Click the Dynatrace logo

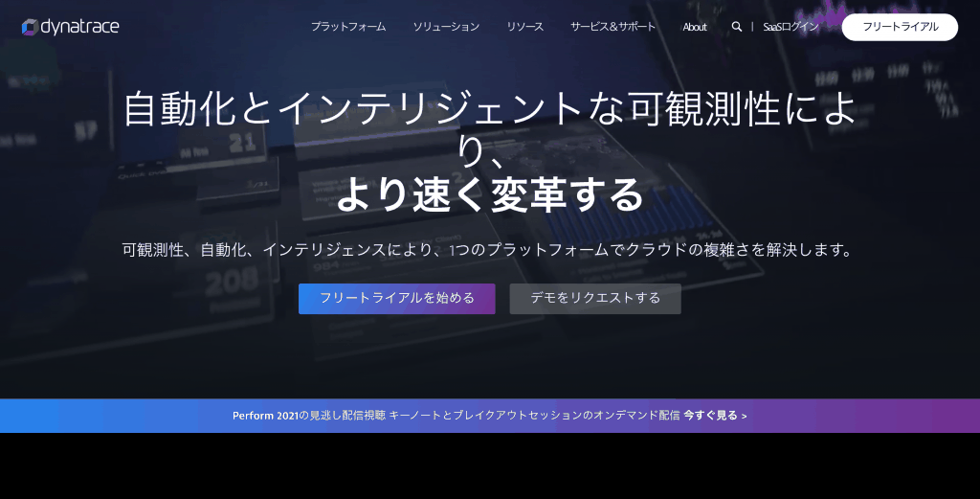[x=71, y=27]
